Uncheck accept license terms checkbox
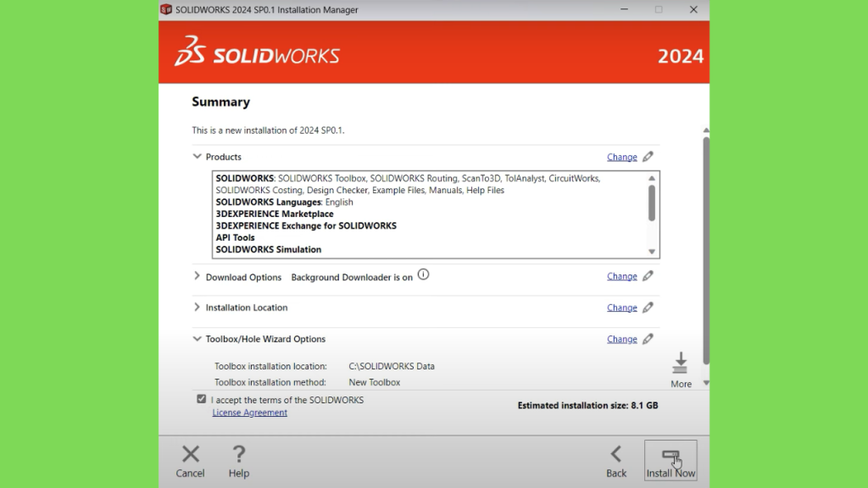 tap(202, 399)
